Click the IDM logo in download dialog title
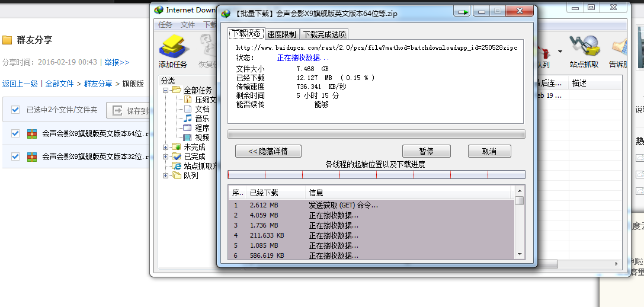The width and height of the screenshot is (644, 307). coord(226,13)
